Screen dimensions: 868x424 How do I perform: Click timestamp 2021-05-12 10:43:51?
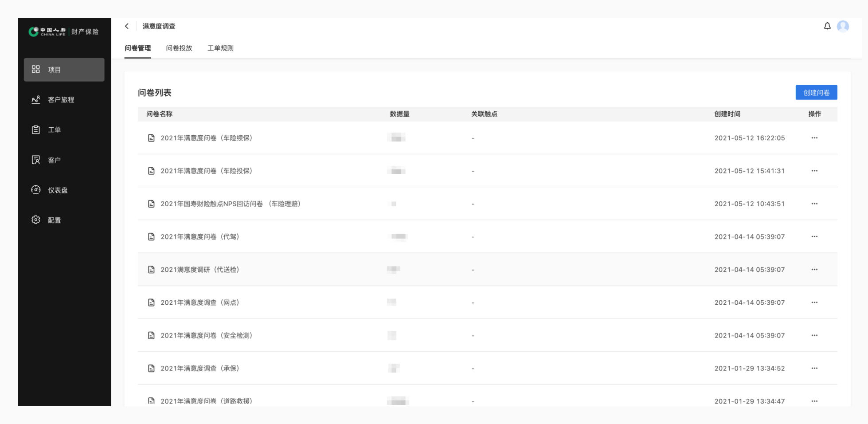coord(750,204)
